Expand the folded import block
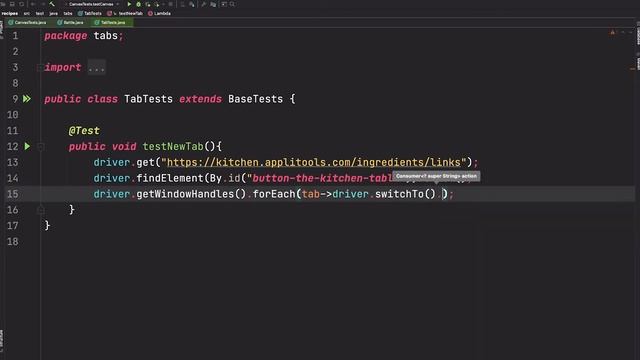Screen dimensions: 640x360 [x=40, y=67]
